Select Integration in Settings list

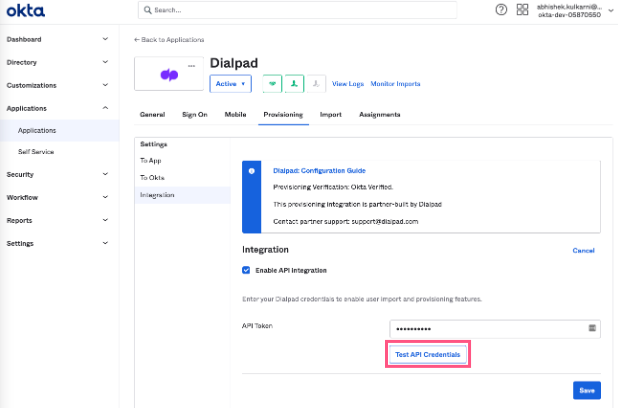click(182, 195)
